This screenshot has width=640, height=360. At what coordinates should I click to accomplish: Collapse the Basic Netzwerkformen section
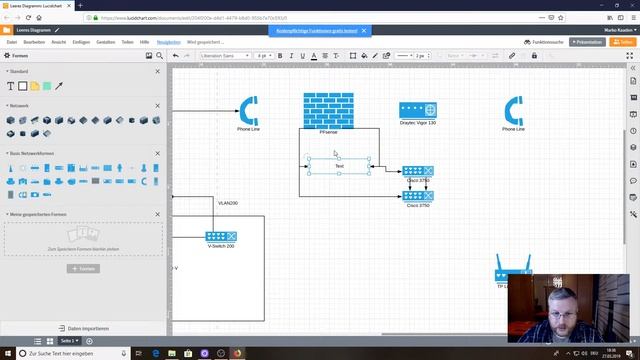(7, 153)
